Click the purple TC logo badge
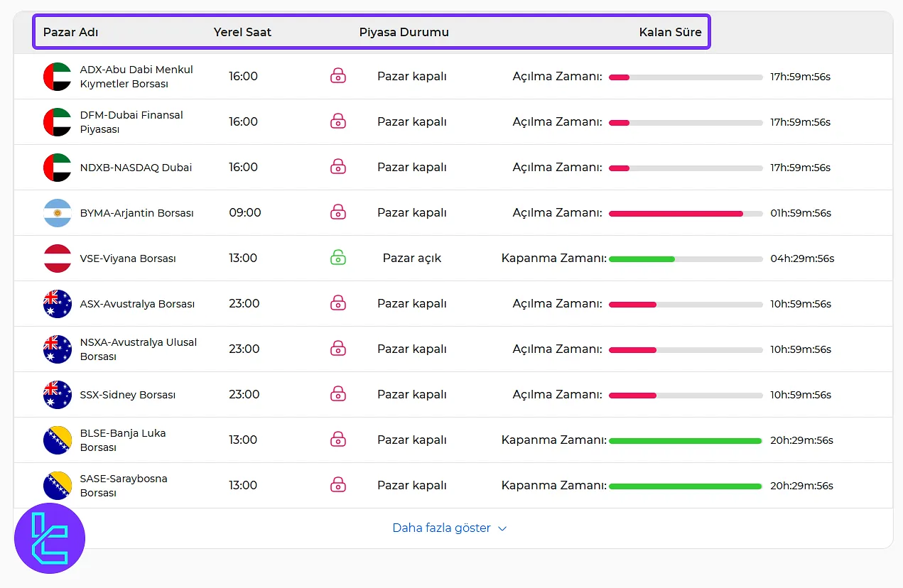903x588 pixels. (x=50, y=538)
